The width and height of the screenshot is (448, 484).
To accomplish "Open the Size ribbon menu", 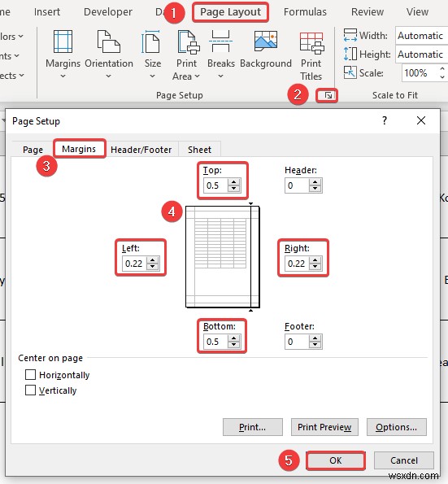I will click(152, 55).
